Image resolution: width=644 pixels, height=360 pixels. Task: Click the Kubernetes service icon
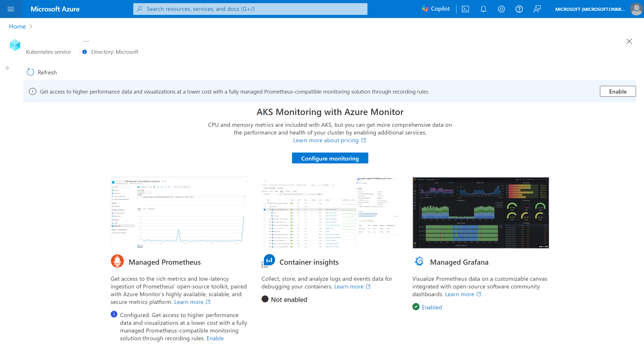[x=15, y=45]
